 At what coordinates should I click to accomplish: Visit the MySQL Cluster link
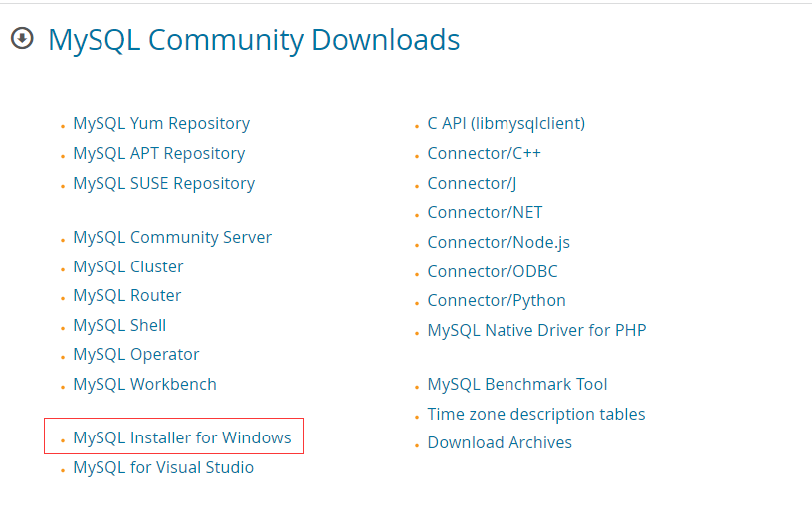pyautogui.click(x=128, y=266)
